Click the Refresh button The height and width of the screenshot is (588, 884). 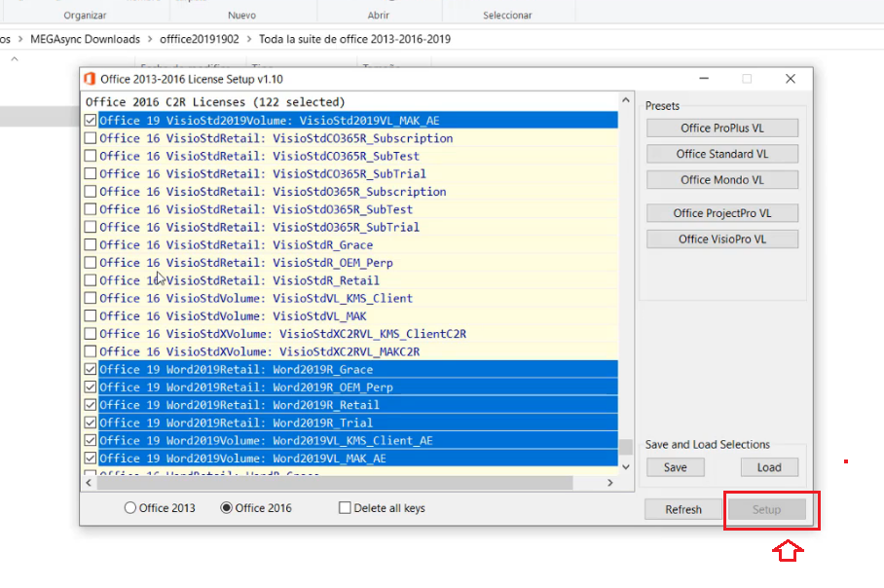point(683,510)
